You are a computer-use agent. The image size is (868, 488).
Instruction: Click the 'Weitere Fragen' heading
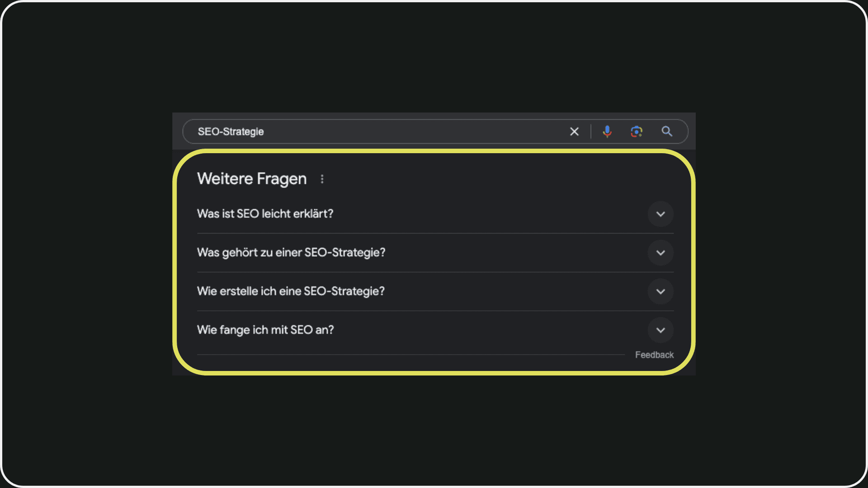click(252, 179)
